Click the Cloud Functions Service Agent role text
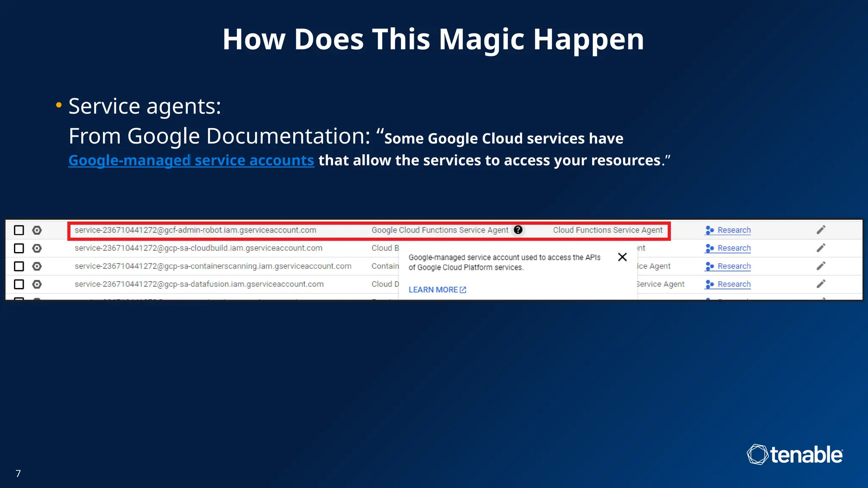Image resolution: width=868 pixels, height=488 pixels. [607, 230]
